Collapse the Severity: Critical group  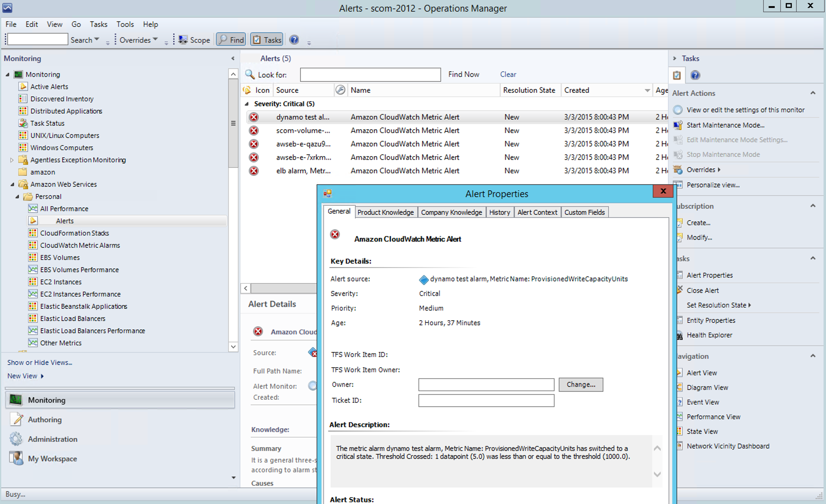pos(247,104)
